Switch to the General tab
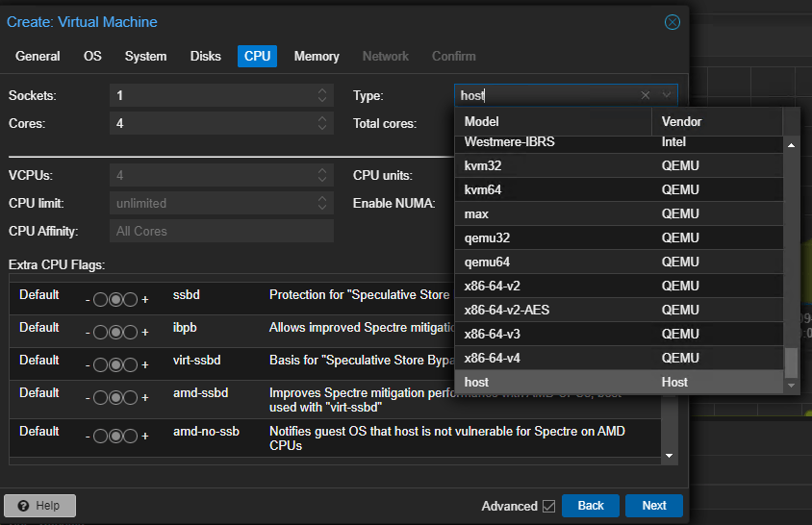Viewport: 812px width, 525px height. click(38, 56)
